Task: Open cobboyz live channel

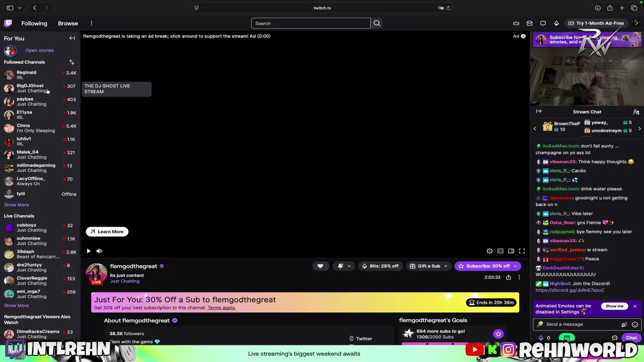Action: pyautogui.click(x=40, y=227)
